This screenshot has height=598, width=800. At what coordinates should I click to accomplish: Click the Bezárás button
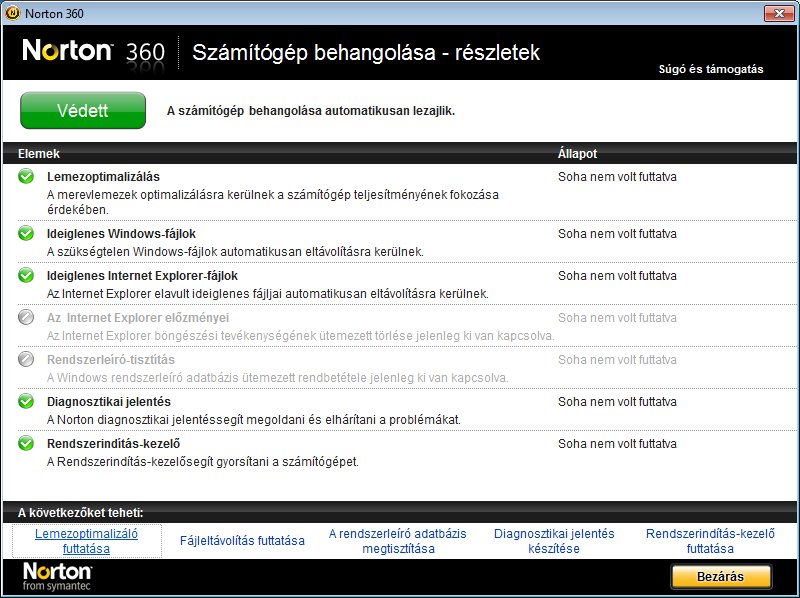point(721,577)
